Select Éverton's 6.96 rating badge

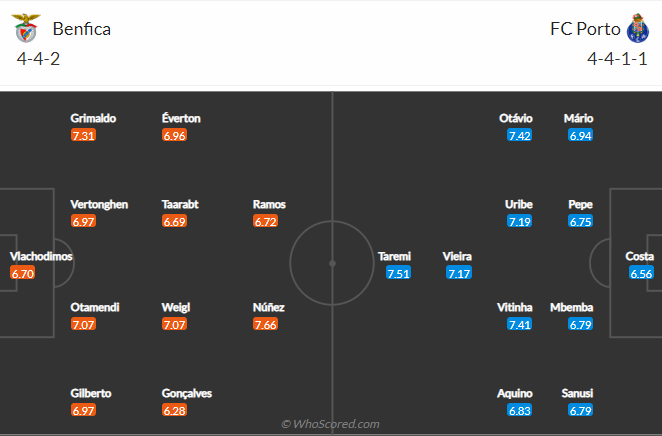[x=174, y=135]
